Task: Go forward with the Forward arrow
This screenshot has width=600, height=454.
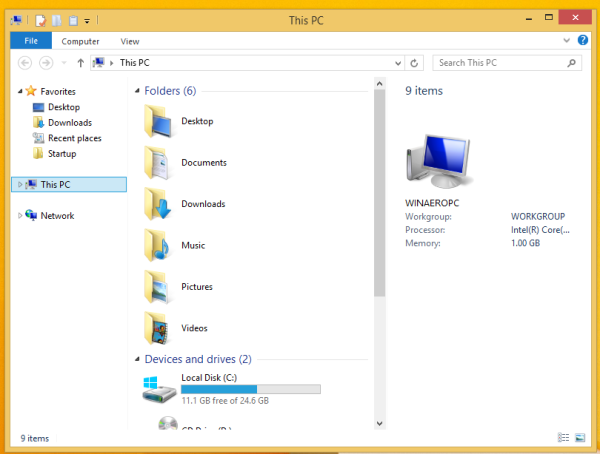Action: point(46,63)
